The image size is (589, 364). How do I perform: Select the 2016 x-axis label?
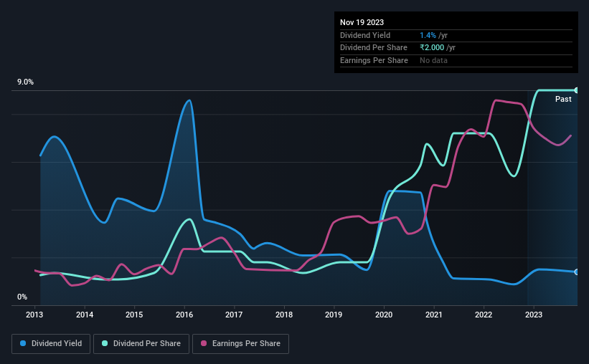click(184, 315)
